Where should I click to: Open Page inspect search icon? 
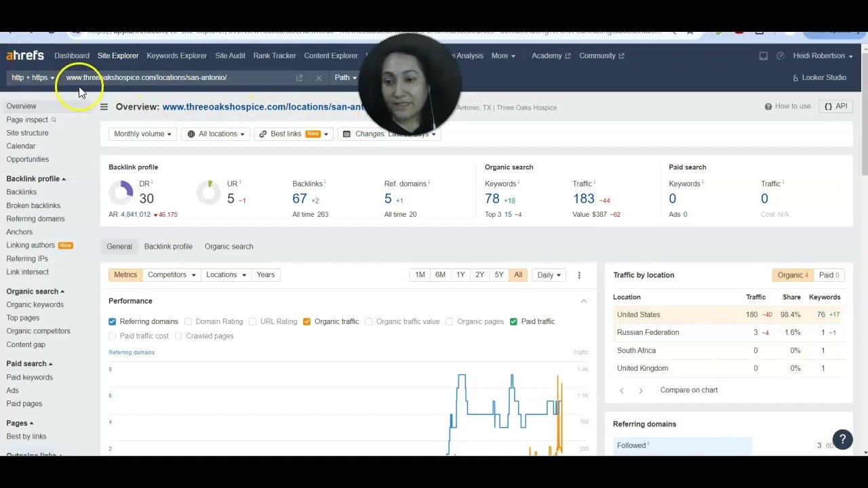pos(54,120)
